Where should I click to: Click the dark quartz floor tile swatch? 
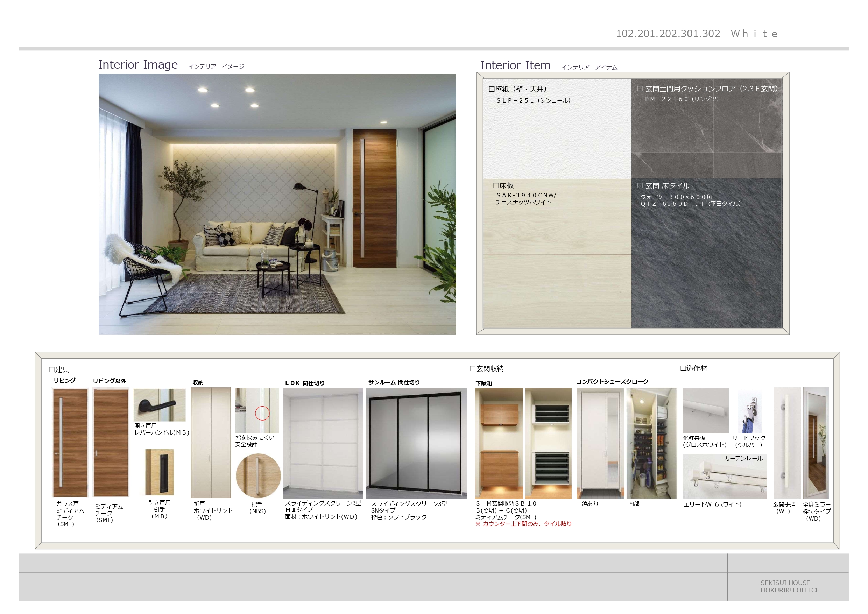click(706, 264)
